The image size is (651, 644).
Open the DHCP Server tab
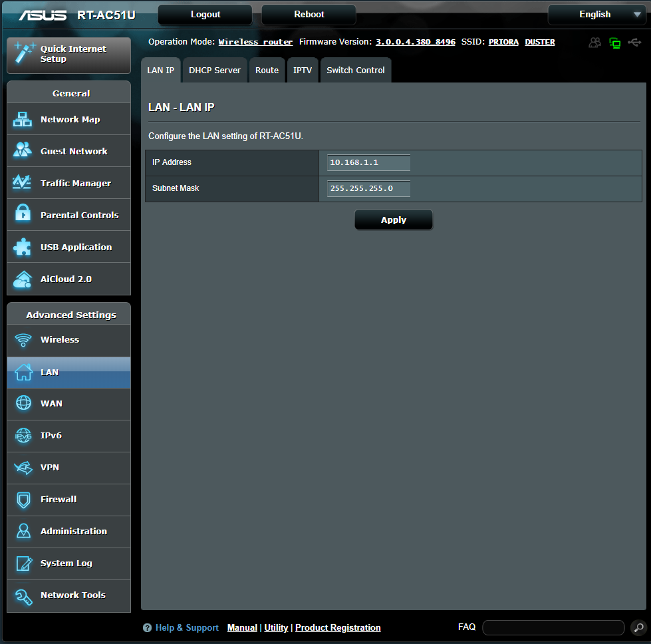point(215,71)
